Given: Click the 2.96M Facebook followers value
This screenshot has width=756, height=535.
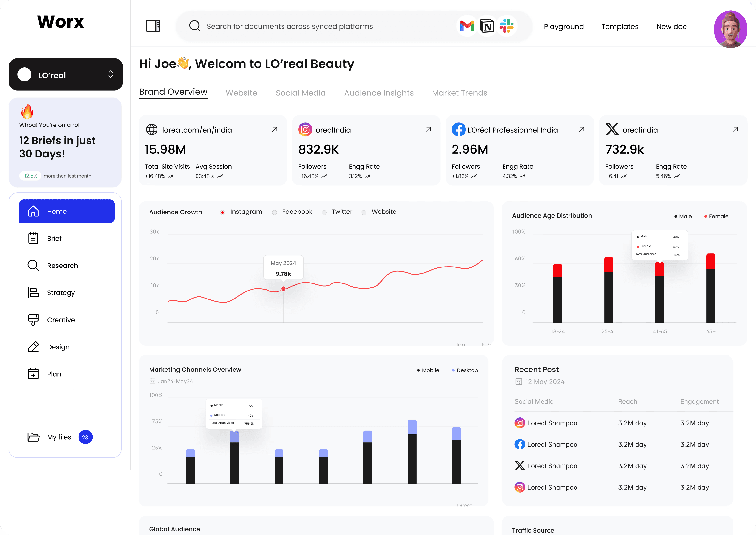Looking at the screenshot, I should pos(470,149).
